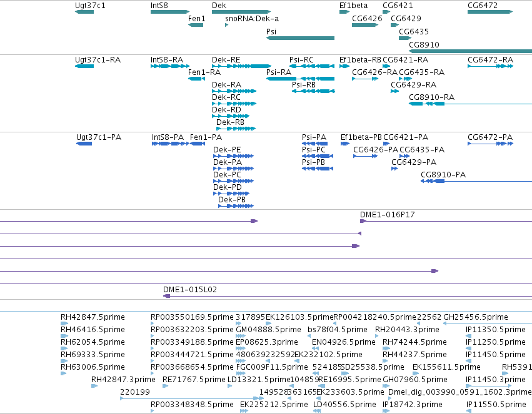Click the CG8910-RA transcript label
This screenshot has width=532, height=414.
click(431, 97)
